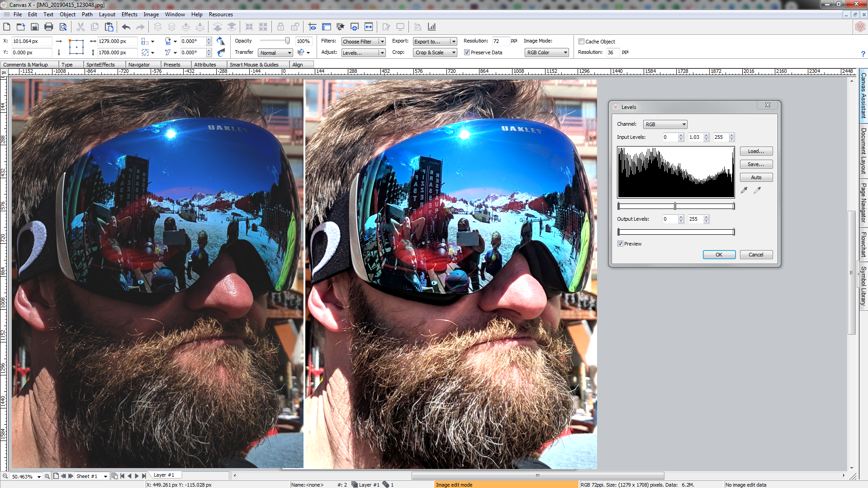The image size is (868, 488).
Task: Select the black point eyedropper in Levels
Action: [744, 190]
